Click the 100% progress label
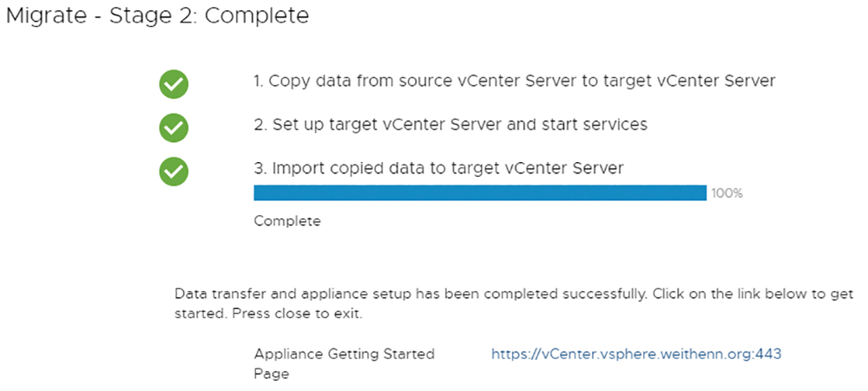 pos(727,193)
